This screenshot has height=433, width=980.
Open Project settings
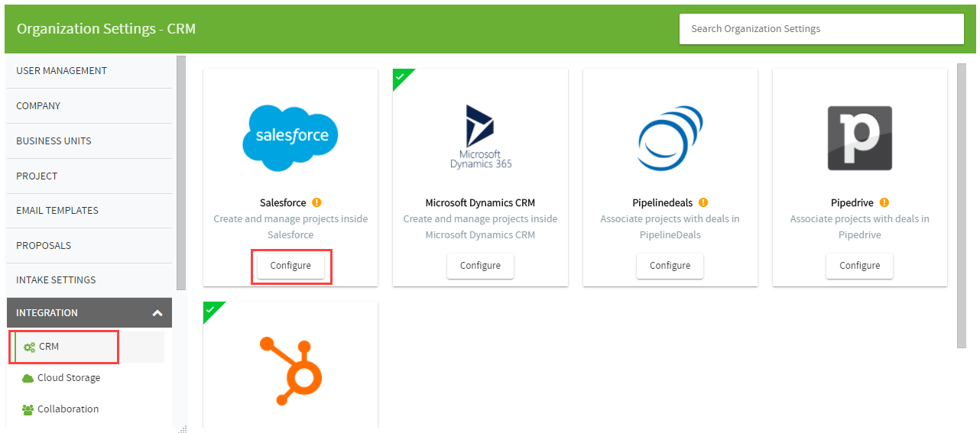89,176
